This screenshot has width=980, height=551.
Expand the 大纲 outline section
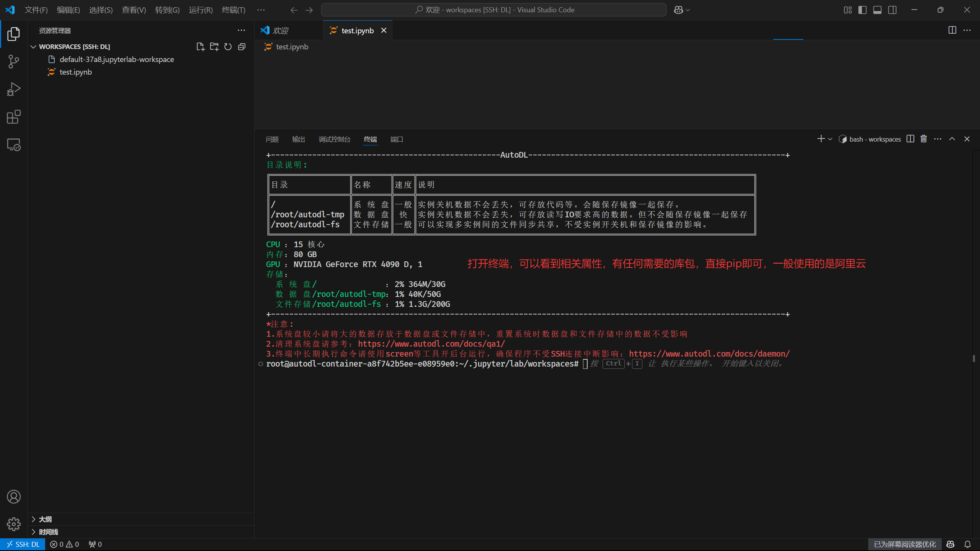45,519
